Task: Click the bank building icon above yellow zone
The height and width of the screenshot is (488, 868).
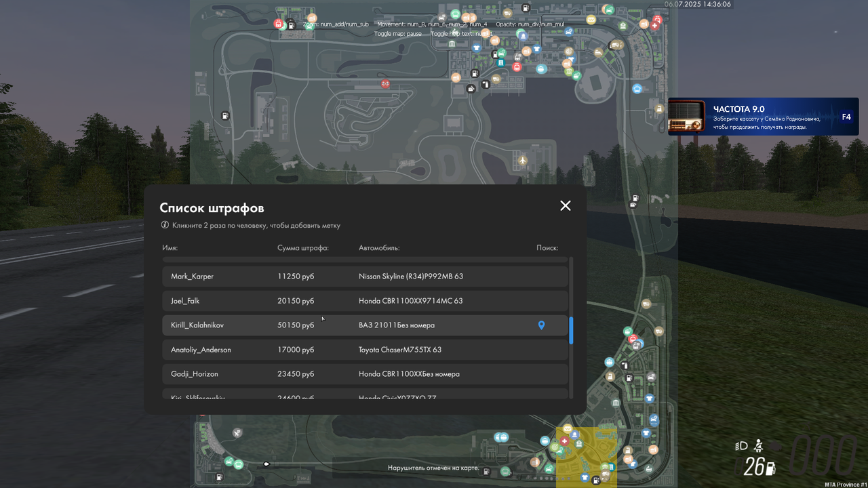Action: pos(616,403)
